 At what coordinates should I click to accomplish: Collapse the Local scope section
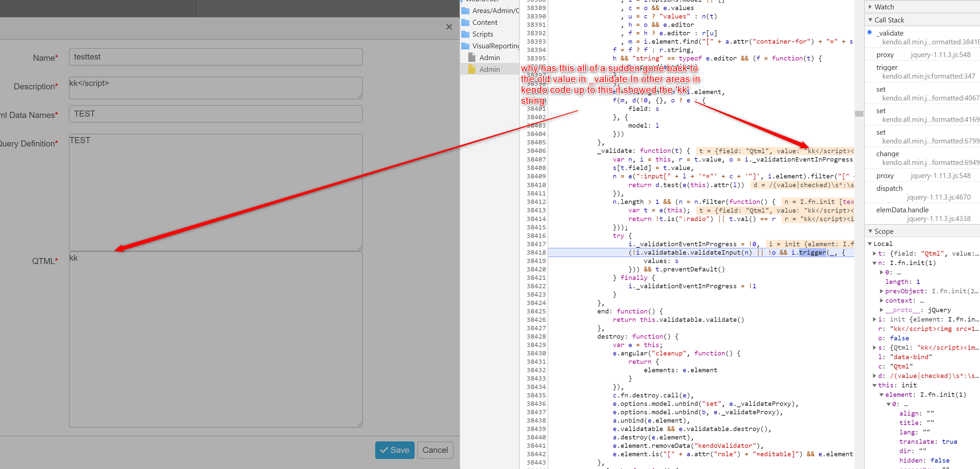[x=870, y=244]
